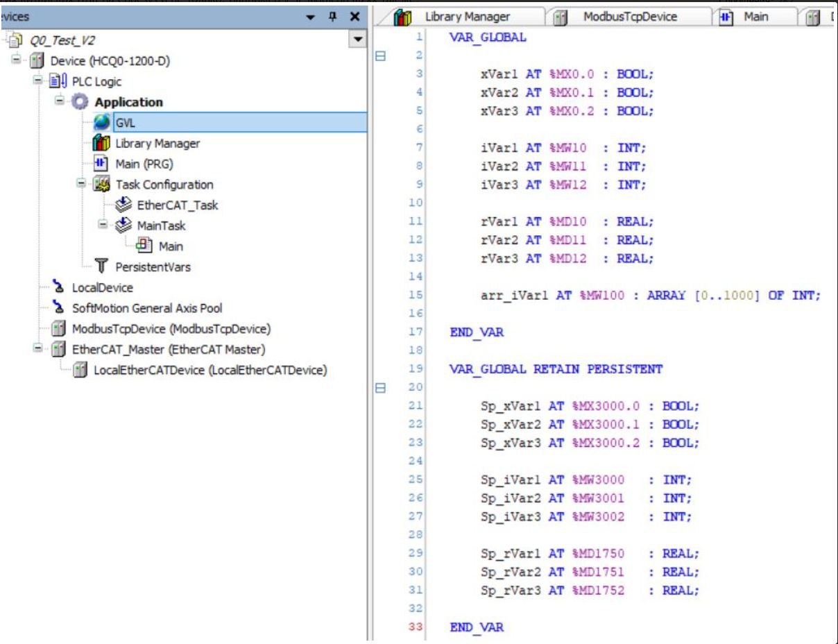
Task: Click variable name xVar1 on line 3
Action: click(499, 74)
